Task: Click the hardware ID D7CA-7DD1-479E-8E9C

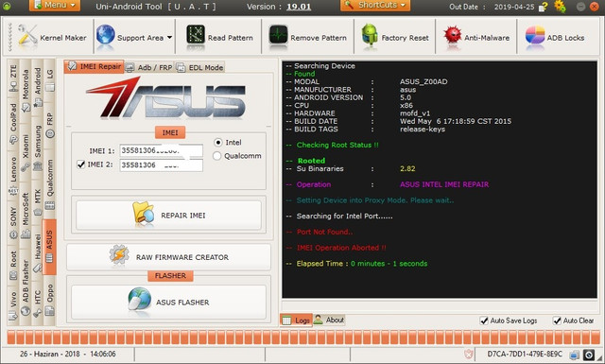Action: (x=525, y=354)
